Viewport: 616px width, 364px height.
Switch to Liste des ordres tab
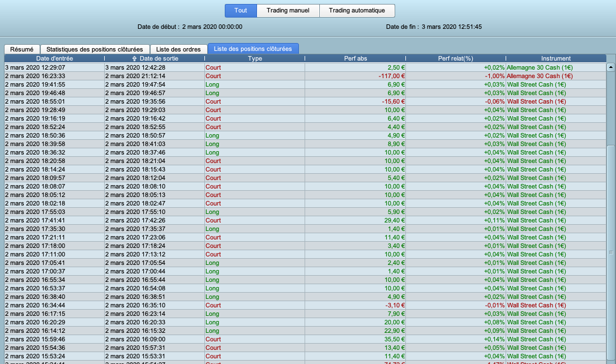[x=178, y=49]
